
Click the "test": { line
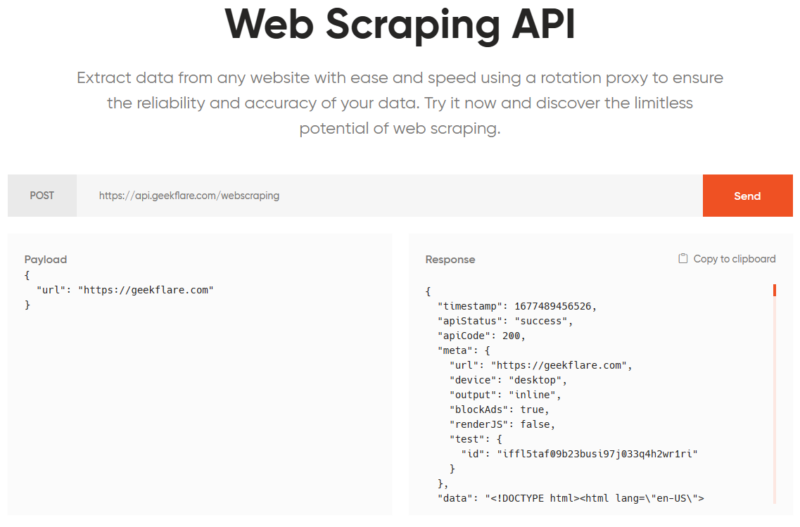[x=476, y=439]
